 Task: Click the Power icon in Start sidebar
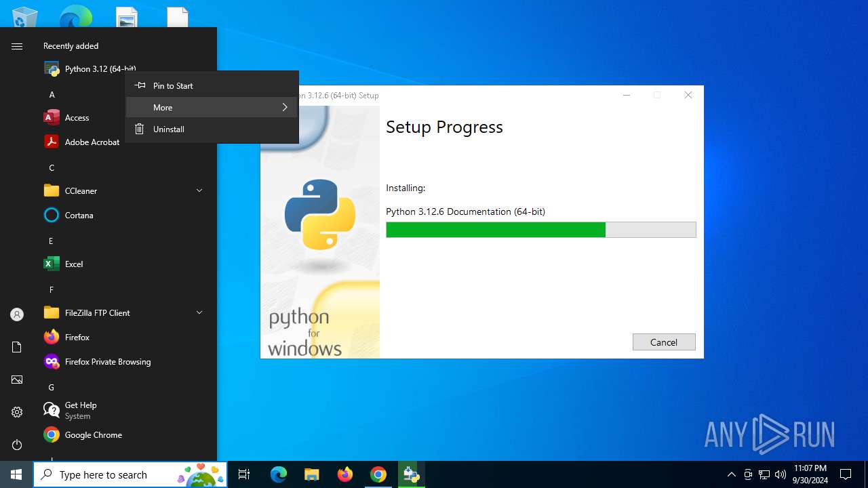point(17,445)
